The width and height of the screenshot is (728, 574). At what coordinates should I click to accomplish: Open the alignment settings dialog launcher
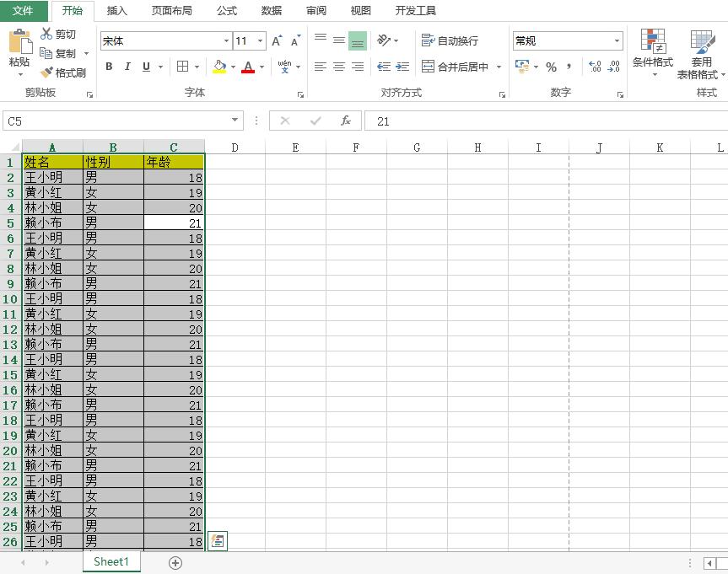pyautogui.click(x=502, y=94)
